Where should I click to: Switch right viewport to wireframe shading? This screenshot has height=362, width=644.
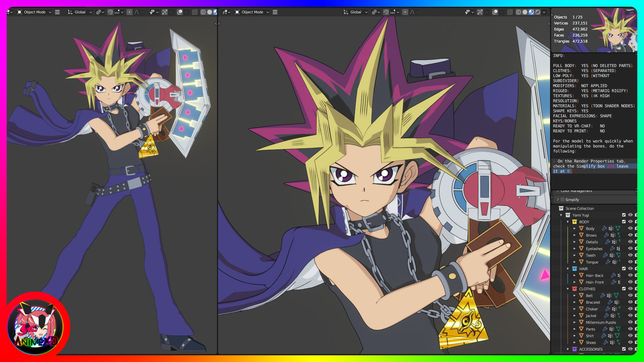pos(519,12)
